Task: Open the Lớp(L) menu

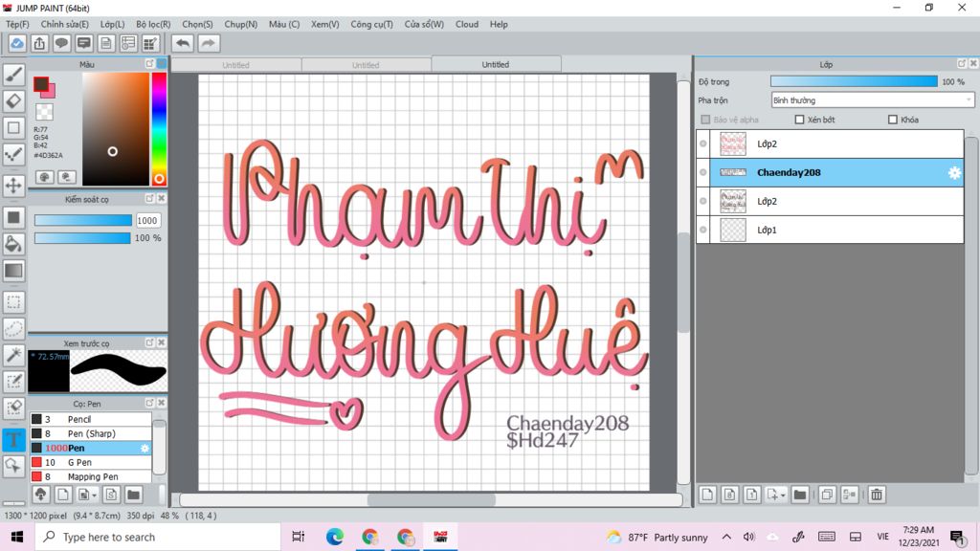Action: 113,24
